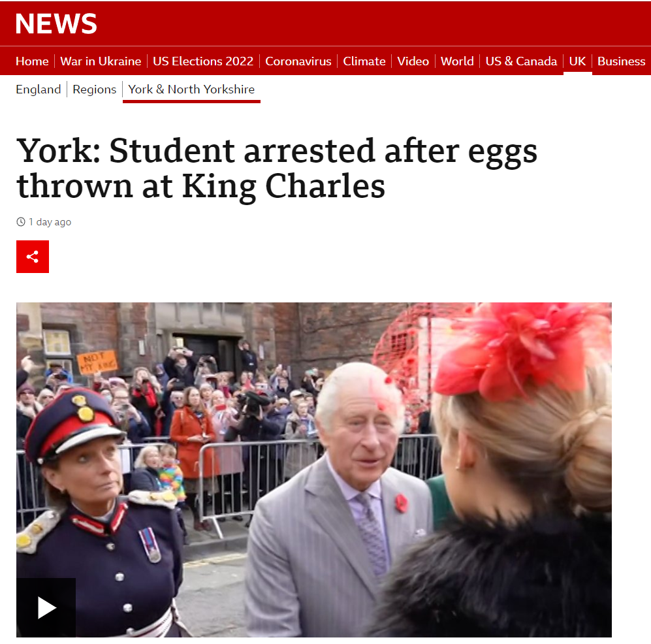The image size is (651, 644).
Task: Open the War in Ukraine section
Action: coord(101,61)
